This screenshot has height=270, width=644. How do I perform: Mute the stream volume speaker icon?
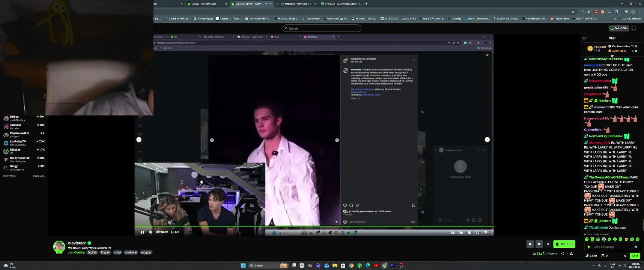coord(151,232)
